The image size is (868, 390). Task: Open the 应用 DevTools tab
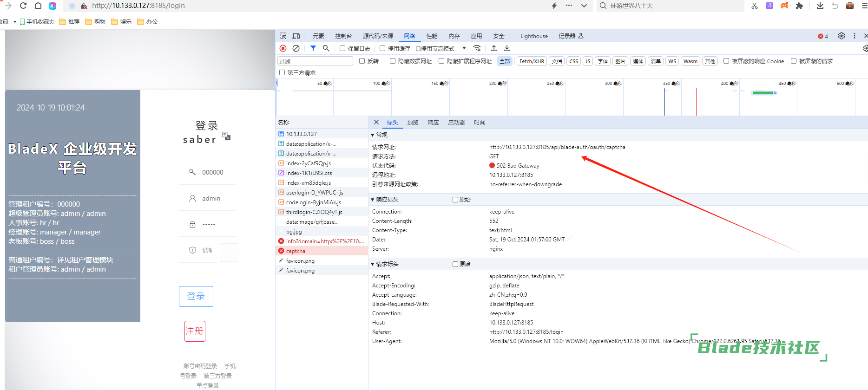(476, 36)
